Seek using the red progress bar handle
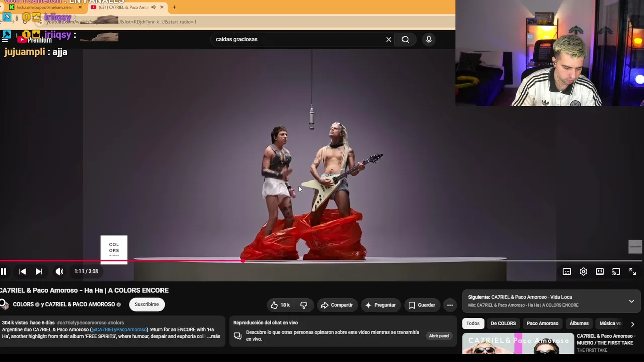Viewport: 644px width, 362px height. tap(243, 260)
